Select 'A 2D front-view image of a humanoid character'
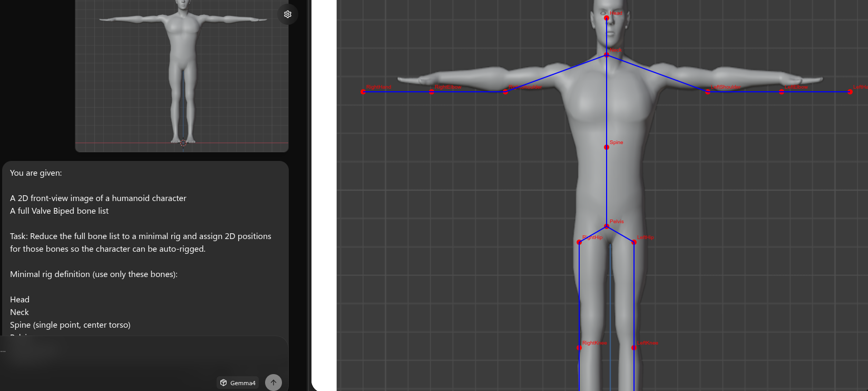 pos(98,198)
